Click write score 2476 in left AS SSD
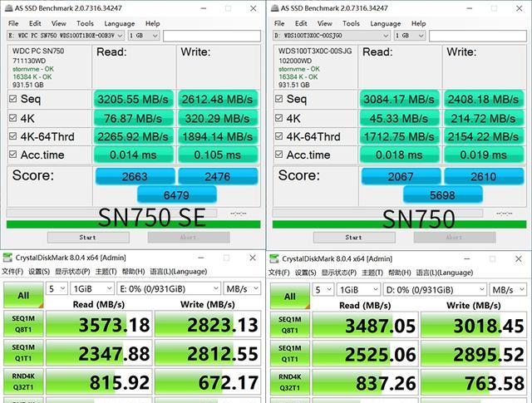 218,176
